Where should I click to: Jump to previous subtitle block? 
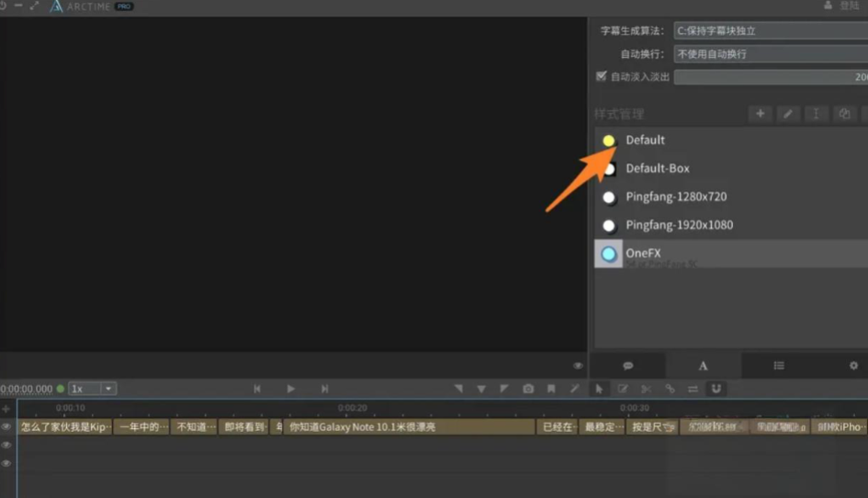point(257,389)
